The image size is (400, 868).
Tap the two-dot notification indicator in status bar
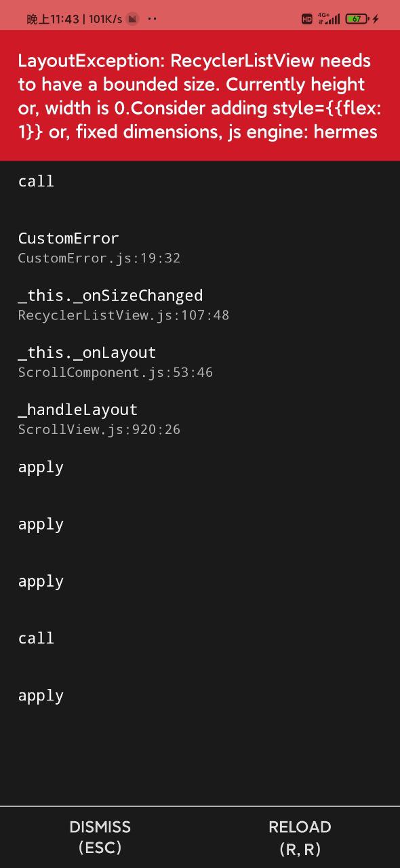(151, 19)
